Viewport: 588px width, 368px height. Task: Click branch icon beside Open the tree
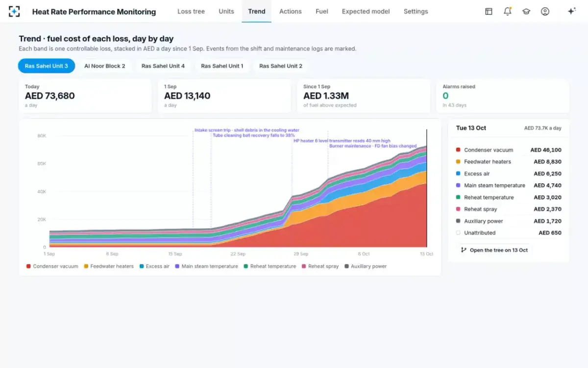(464, 250)
